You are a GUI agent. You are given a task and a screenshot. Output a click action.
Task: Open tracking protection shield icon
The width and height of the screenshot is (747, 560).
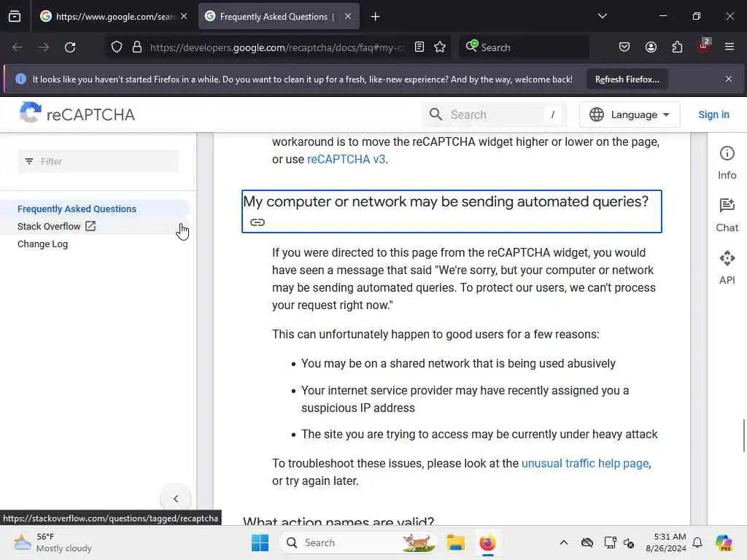117,47
